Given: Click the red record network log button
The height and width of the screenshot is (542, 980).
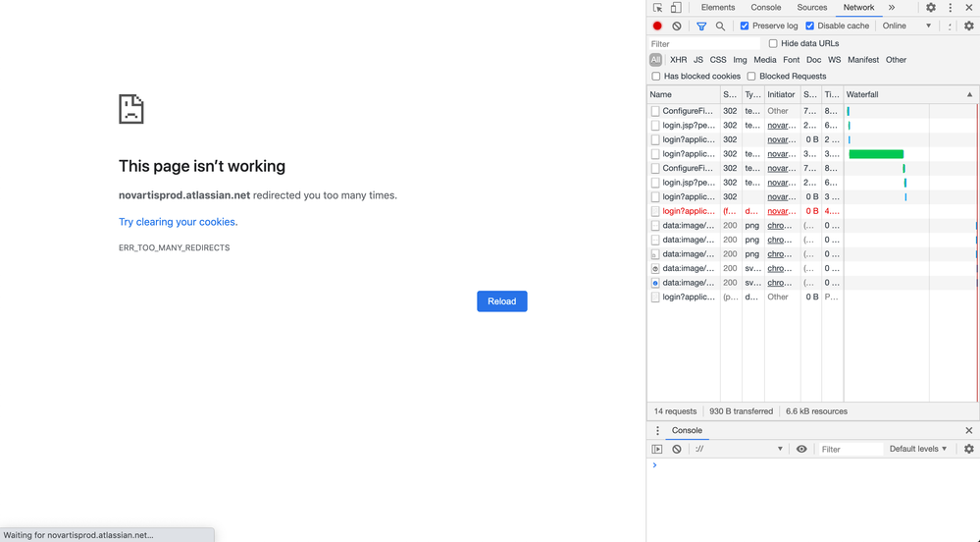Looking at the screenshot, I should click(657, 27).
